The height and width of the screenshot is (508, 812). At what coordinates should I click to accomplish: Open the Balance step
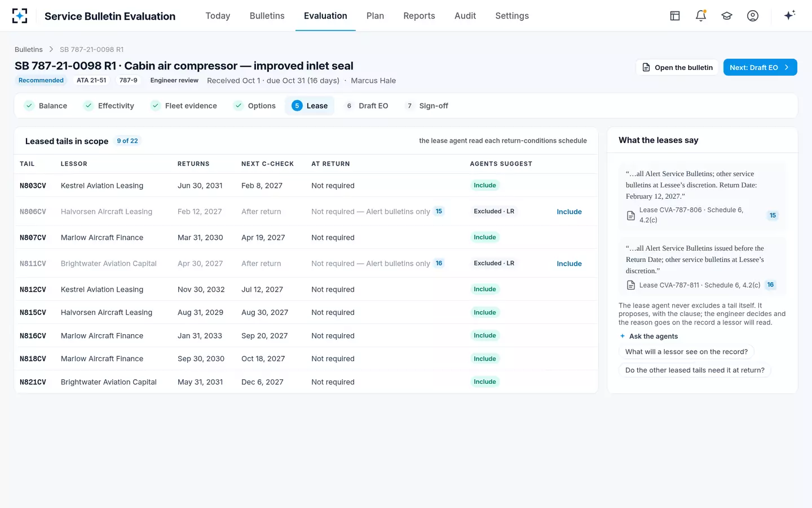[x=46, y=106]
